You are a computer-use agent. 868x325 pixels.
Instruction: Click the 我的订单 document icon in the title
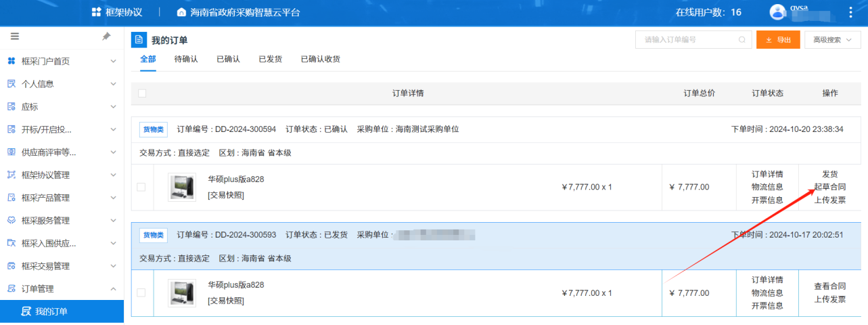[139, 40]
